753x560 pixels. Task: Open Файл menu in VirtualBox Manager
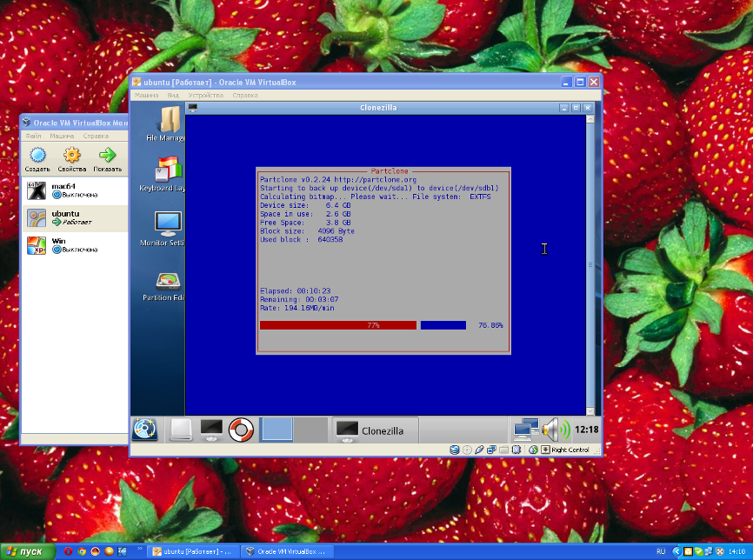(33, 137)
